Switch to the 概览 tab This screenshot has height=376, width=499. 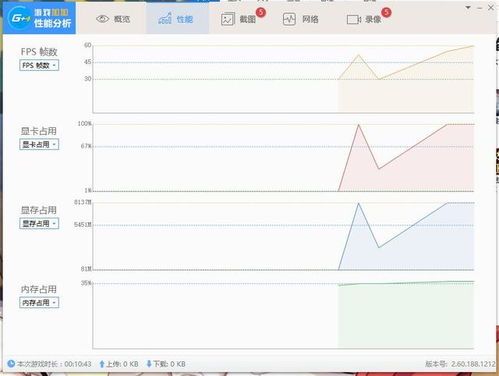(113, 19)
